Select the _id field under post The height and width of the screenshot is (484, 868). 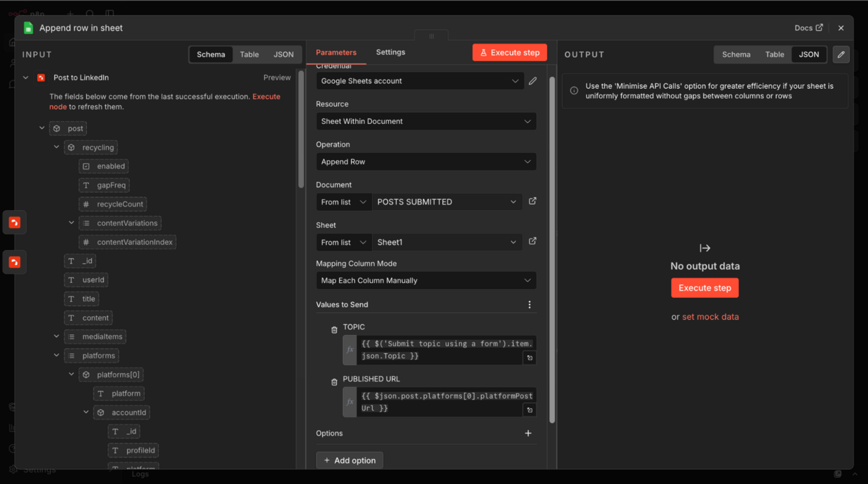[80, 261]
